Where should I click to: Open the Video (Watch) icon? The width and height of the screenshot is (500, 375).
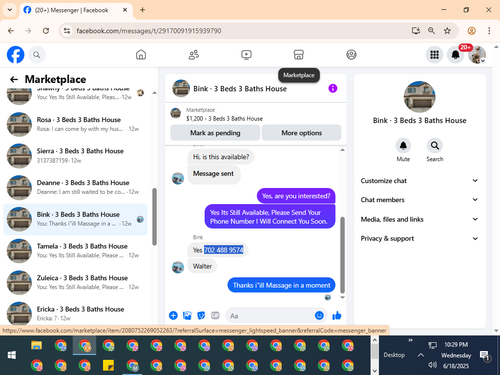[246, 55]
